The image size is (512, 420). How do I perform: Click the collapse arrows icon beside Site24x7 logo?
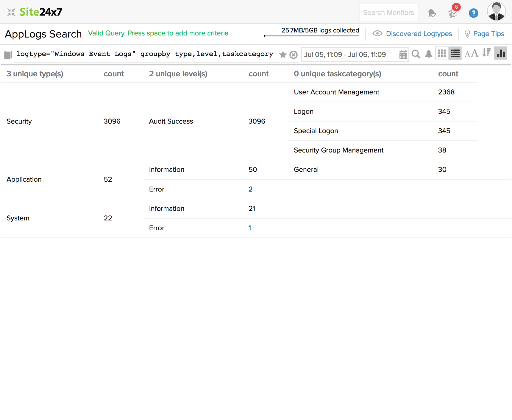point(11,12)
